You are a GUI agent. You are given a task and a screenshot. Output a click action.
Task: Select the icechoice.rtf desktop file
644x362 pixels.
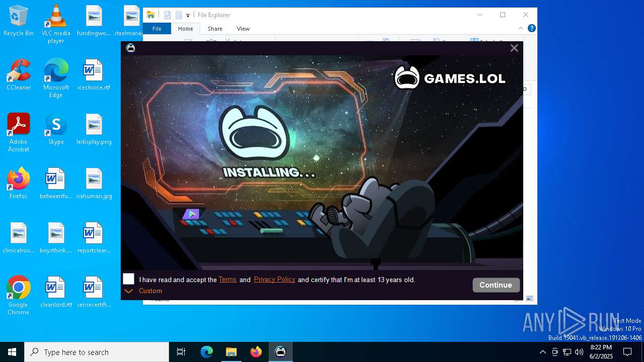point(94,75)
